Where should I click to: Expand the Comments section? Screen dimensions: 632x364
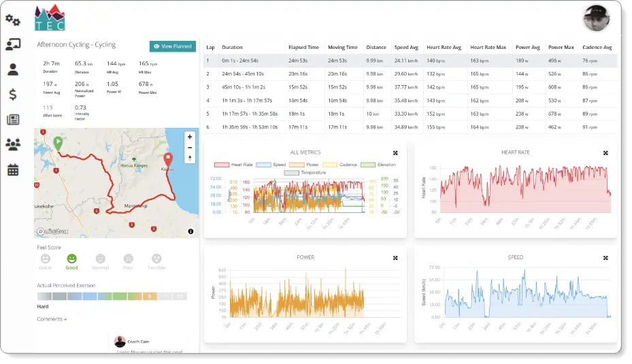pos(52,319)
